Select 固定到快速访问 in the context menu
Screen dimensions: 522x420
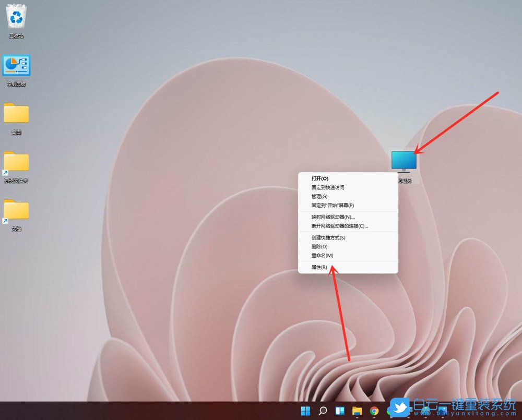tap(328, 187)
